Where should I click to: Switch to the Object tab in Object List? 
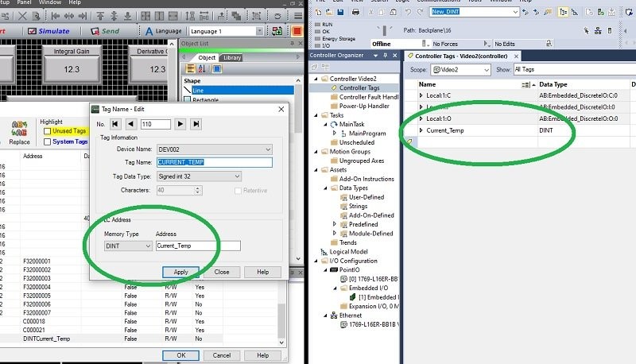coord(207,57)
